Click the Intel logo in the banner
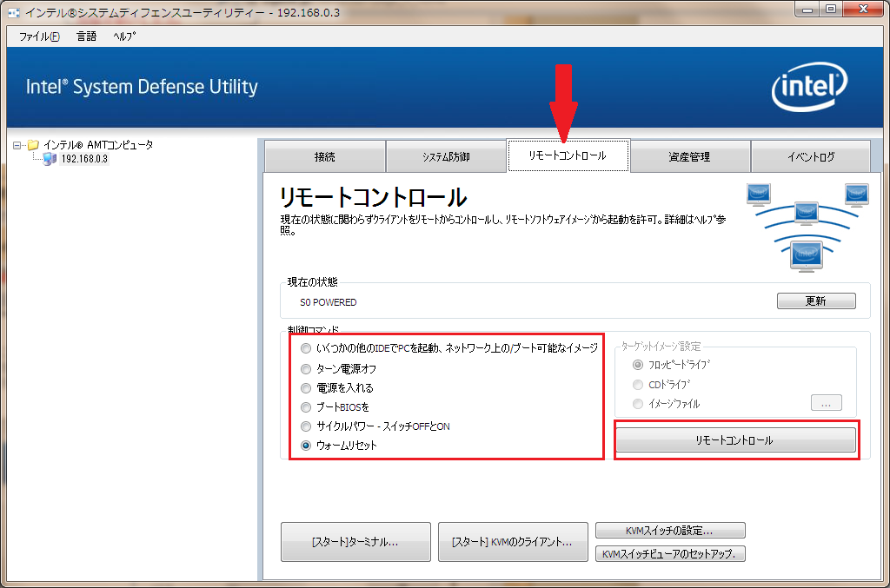The height and width of the screenshot is (588, 890). [x=809, y=87]
